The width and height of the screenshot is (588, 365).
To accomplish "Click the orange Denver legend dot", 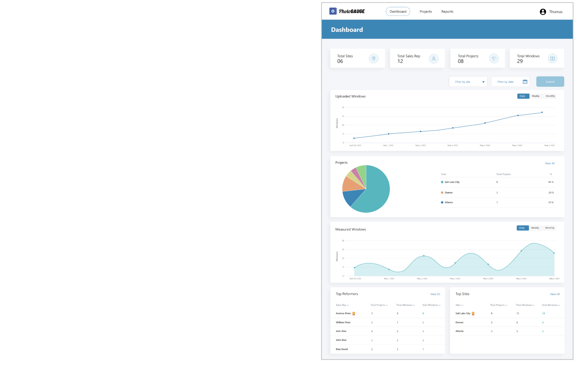I will (x=442, y=192).
